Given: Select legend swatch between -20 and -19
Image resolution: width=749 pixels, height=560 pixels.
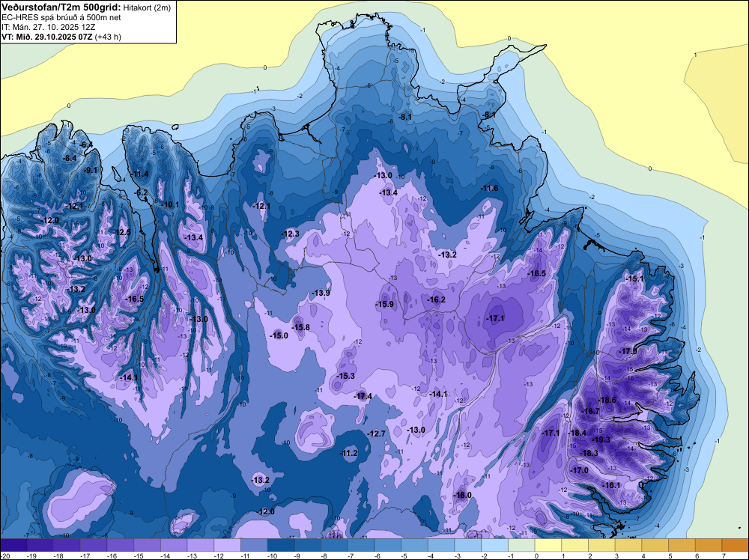Looking at the screenshot, I should pos(13,545).
